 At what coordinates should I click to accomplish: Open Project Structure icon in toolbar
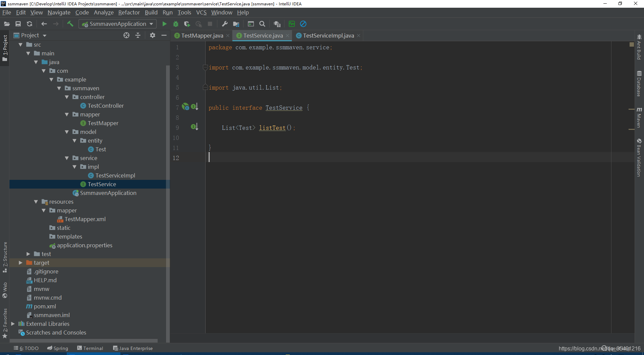click(x=236, y=24)
